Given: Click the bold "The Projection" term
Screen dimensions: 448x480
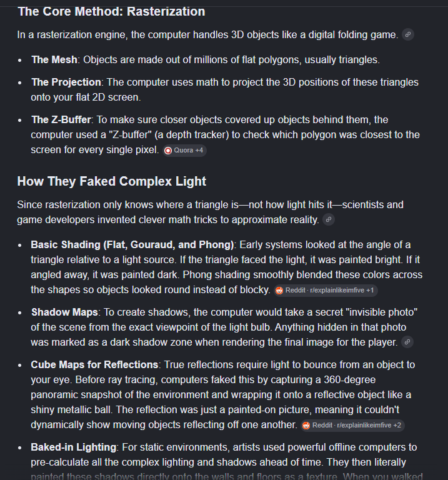Looking at the screenshot, I should pos(66,82).
